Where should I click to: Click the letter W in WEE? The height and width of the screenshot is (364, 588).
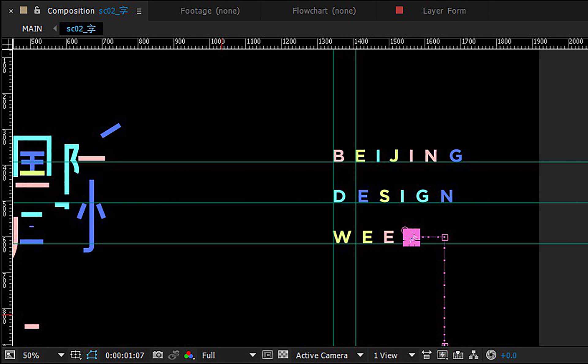342,237
